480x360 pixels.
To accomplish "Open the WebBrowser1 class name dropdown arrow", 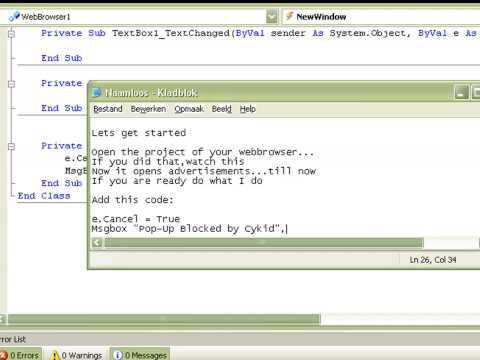I will point(272,16).
